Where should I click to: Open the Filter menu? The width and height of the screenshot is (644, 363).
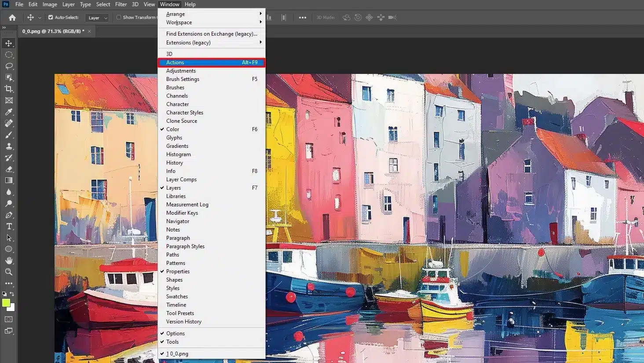coord(121,4)
